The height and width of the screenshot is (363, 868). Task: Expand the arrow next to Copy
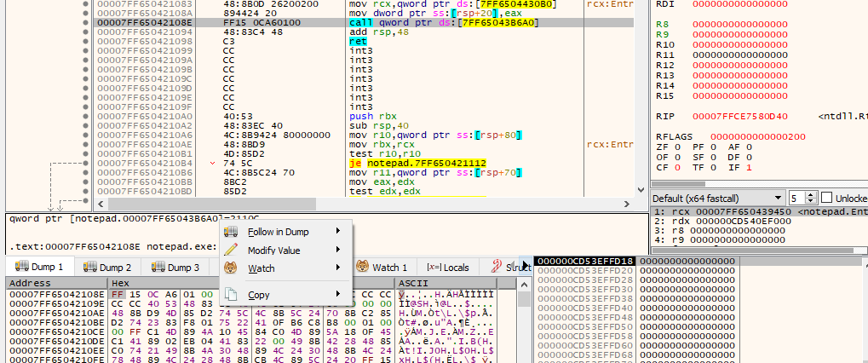click(337, 294)
